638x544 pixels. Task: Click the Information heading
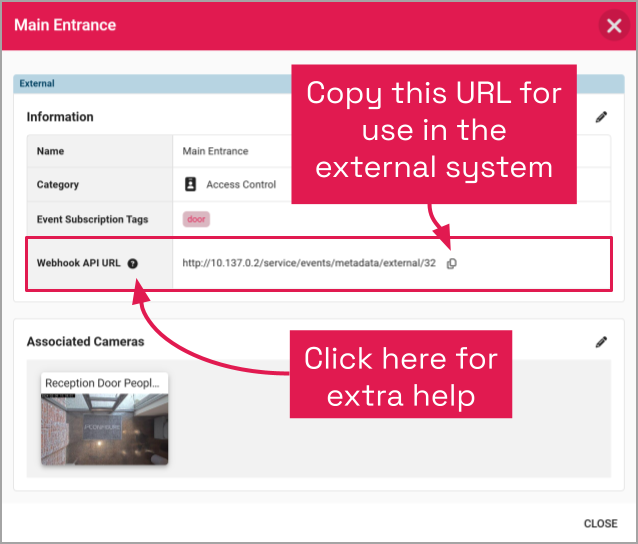click(60, 117)
